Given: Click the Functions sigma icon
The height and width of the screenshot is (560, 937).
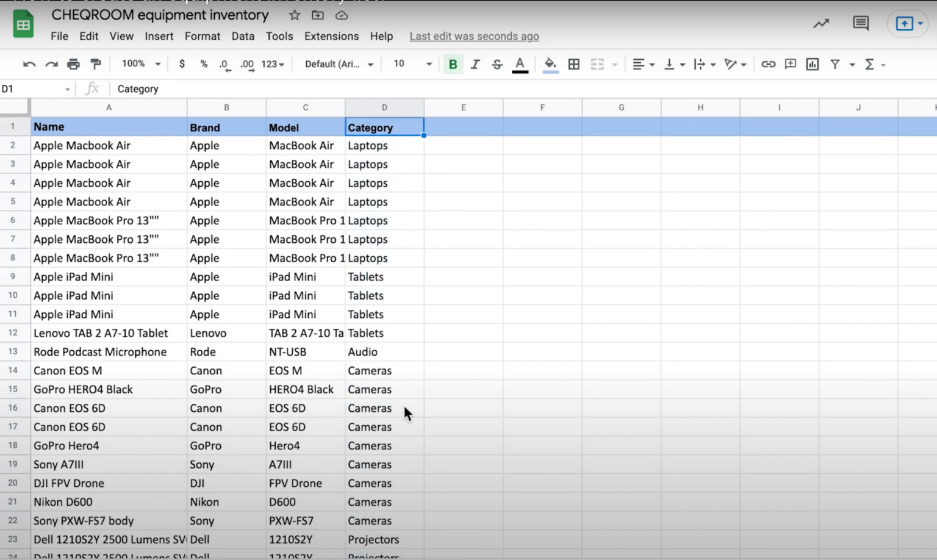Looking at the screenshot, I should coord(870,64).
